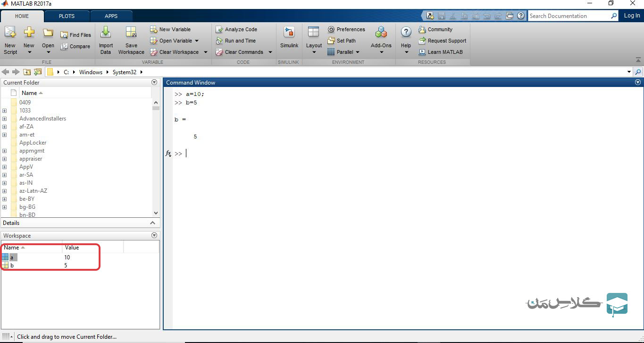Open Workspace panel actions menu

[x=154, y=235]
